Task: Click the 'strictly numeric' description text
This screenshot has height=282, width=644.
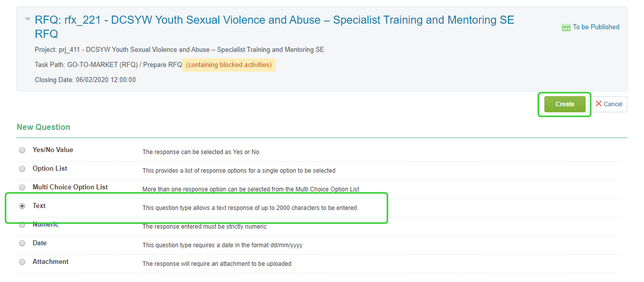Action: [204, 227]
